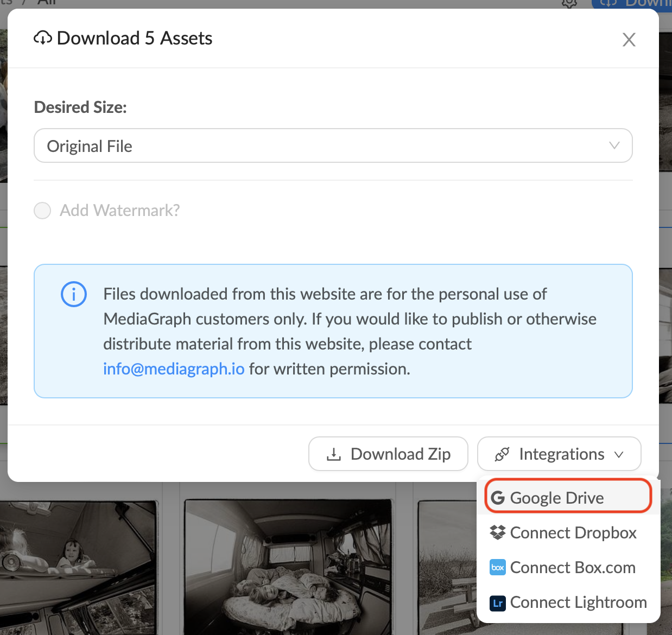The width and height of the screenshot is (672, 635).
Task: Expand the Original File chevron arrow
Action: (x=614, y=145)
